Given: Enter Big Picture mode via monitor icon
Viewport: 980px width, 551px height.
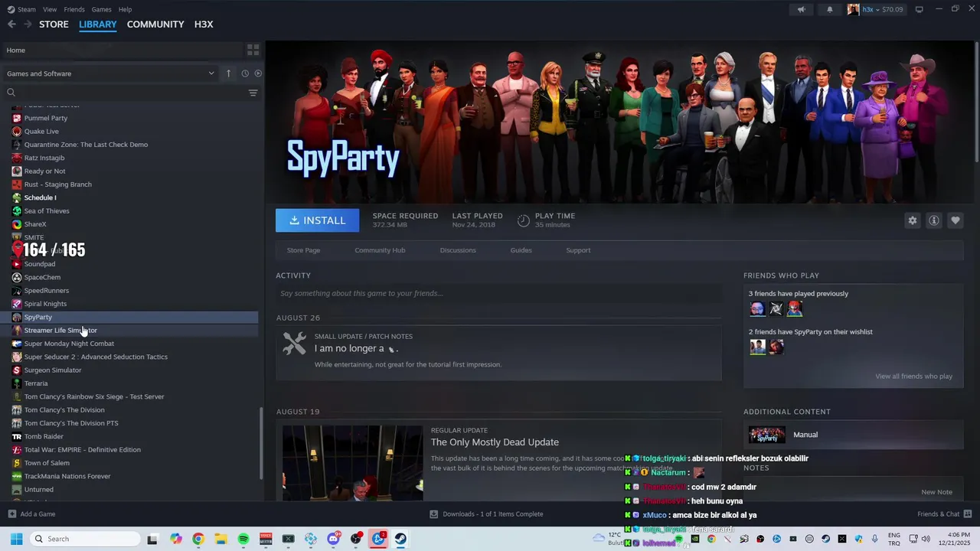Looking at the screenshot, I should (919, 9).
